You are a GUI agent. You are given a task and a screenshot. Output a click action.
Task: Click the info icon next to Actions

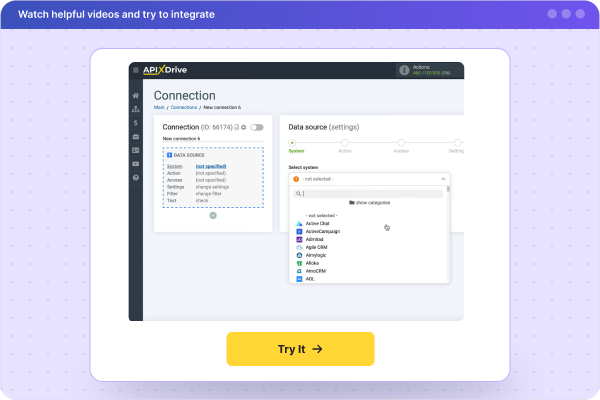pyautogui.click(x=404, y=71)
